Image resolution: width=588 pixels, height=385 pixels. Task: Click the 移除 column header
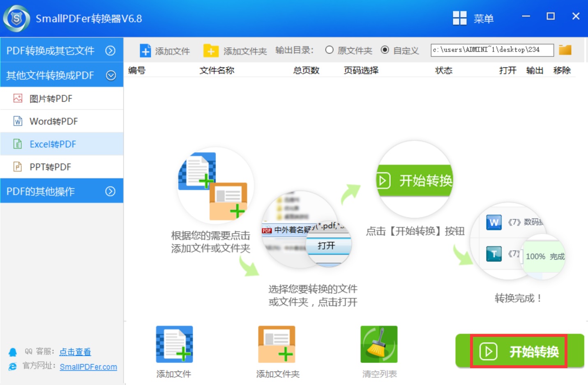(562, 70)
